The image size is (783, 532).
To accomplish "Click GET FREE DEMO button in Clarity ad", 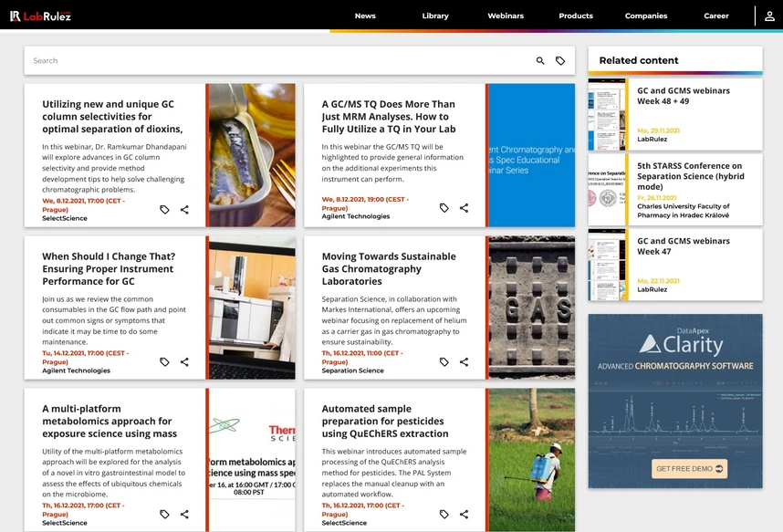I will (689, 468).
